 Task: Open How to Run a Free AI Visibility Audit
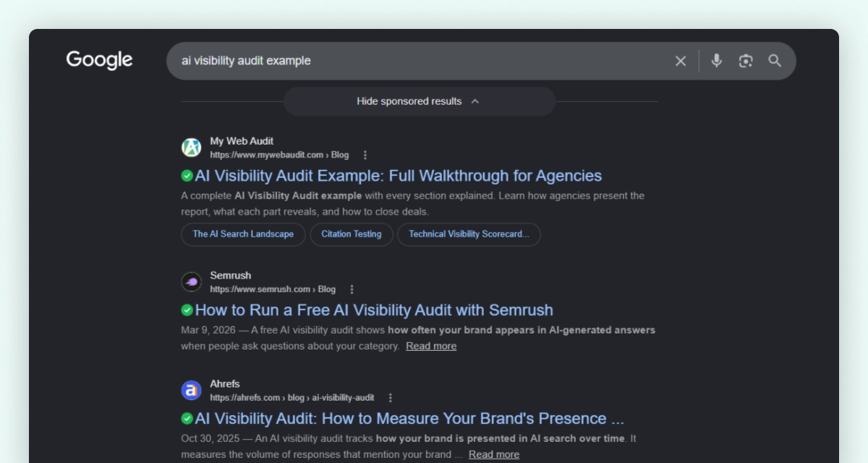pyautogui.click(x=374, y=310)
